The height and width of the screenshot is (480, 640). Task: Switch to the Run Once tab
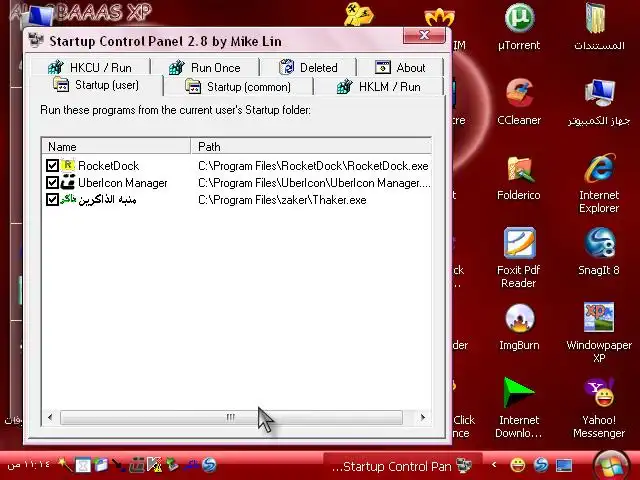coord(205,67)
